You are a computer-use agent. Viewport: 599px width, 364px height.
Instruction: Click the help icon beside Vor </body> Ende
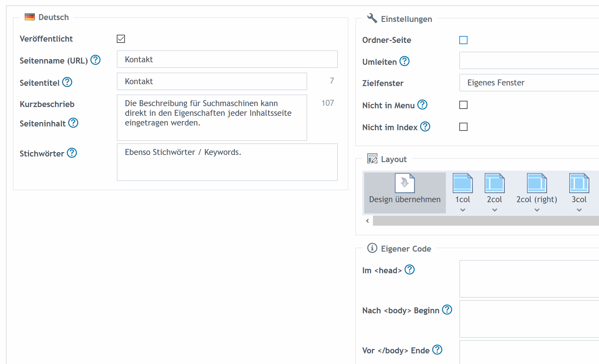[437, 350]
